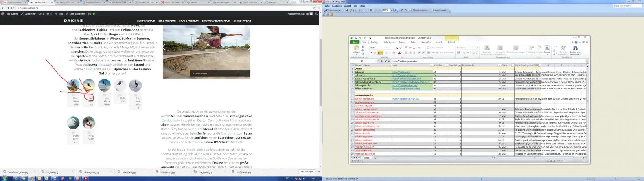Click the search magnifier in admin bar
This screenshot has height=181, width=644.
pos(316,14)
